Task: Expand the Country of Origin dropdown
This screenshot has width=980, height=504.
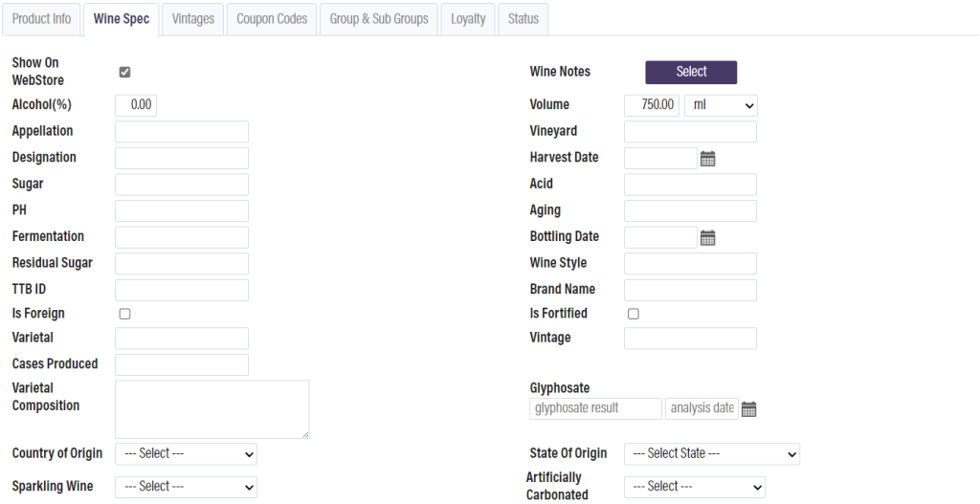Action: click(x=186, y=454)
